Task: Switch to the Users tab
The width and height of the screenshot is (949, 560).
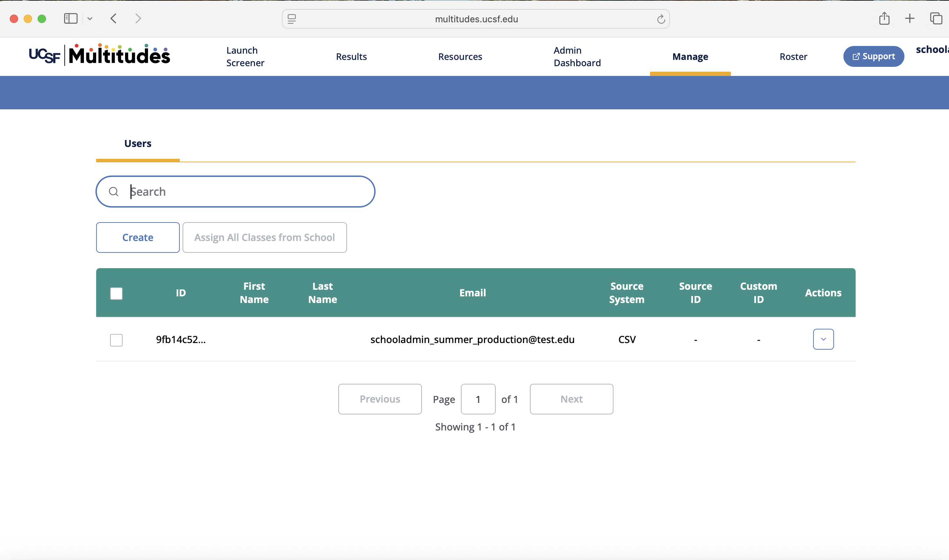Action: [x=137, y=143]
